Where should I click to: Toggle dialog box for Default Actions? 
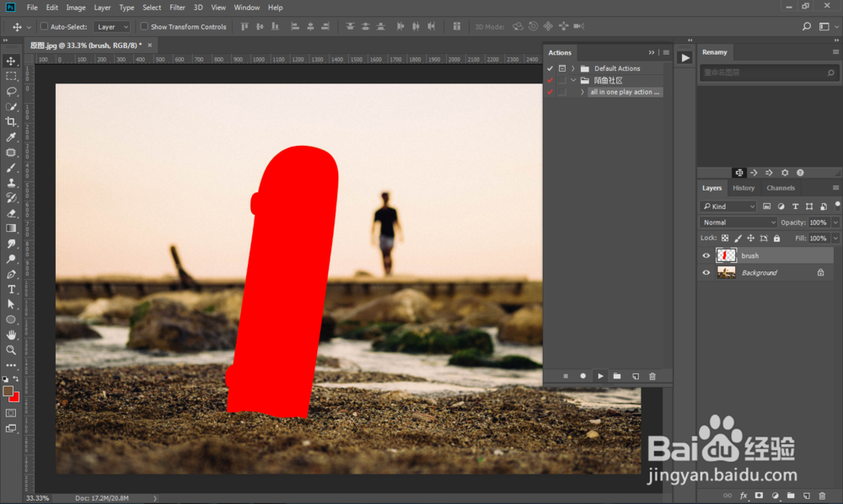tap(561, 68)
